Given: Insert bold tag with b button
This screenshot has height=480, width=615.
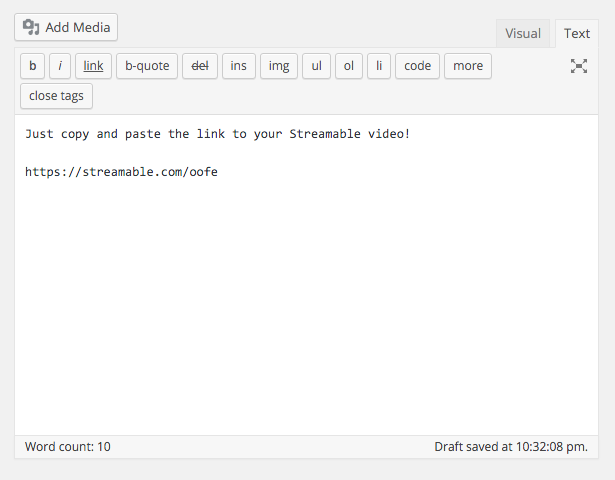Looking at the screenshot, I should 33,66.
